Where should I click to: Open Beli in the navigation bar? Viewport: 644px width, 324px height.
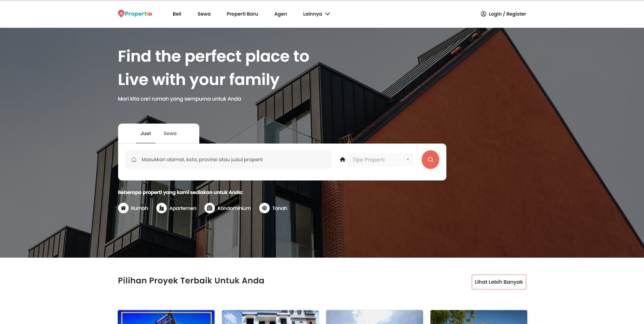177,14
